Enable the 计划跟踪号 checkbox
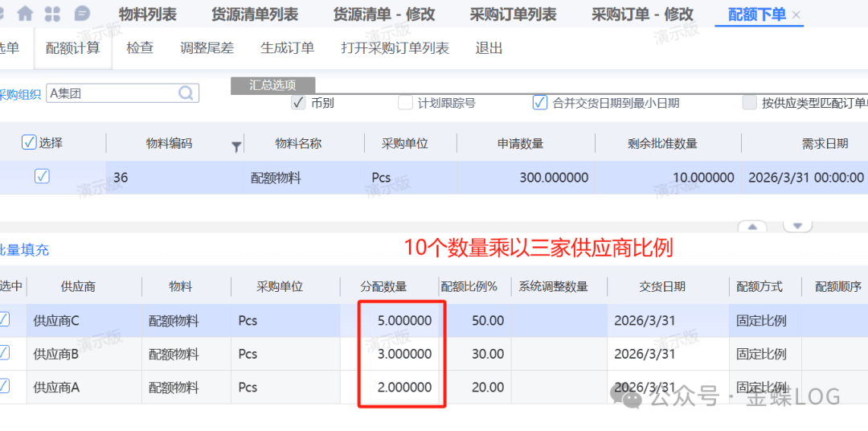The width and height of the screenshot is (868, 431). pyautogui.click(x=406, y=103)
